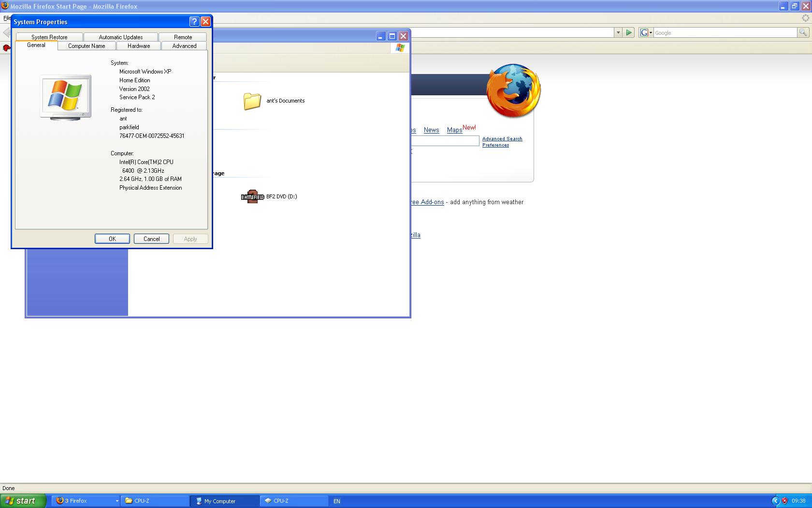
Task: Follow the Add-ons link on the start page
Action: [427, 202]
